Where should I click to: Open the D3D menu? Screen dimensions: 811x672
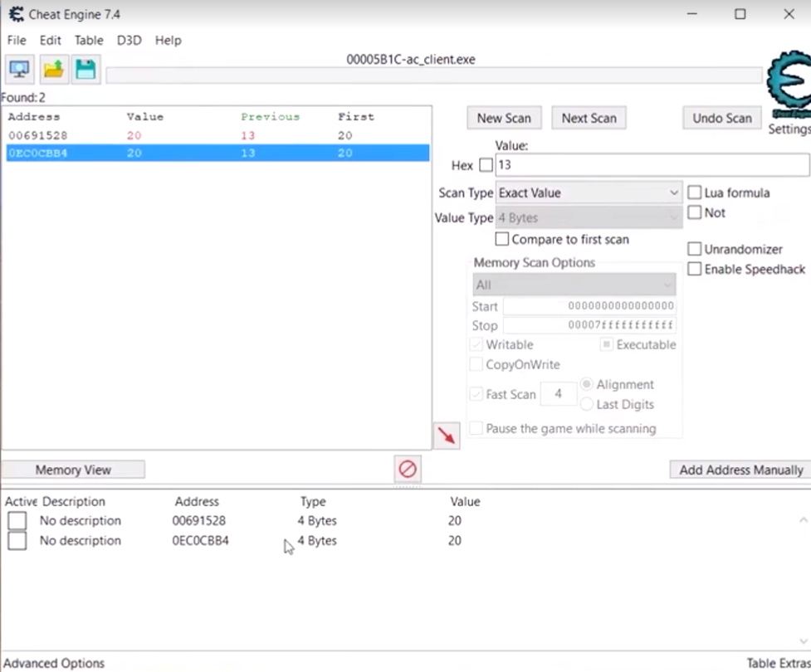click(129, 40)
